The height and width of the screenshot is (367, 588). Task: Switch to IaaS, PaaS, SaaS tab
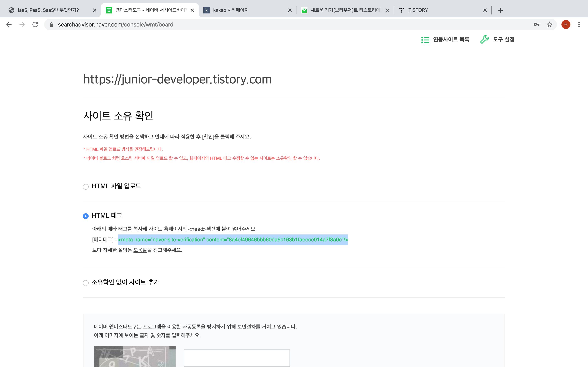point(49,10)
